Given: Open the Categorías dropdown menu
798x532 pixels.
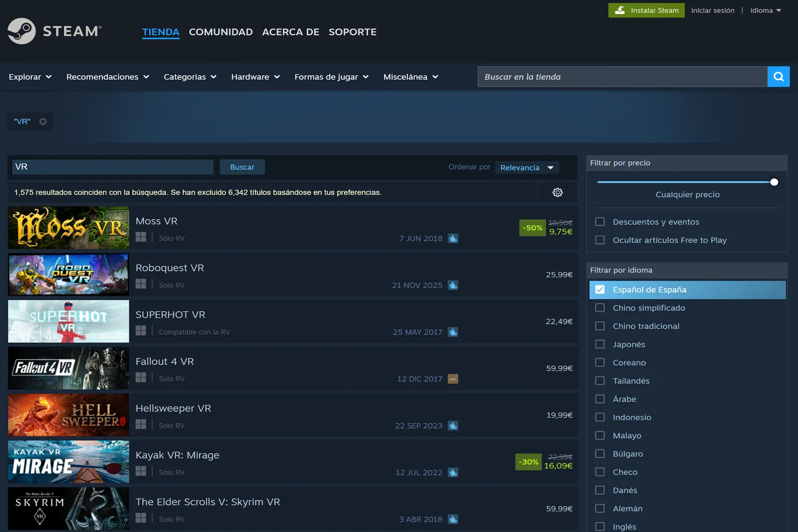Looking at the screenshot, I should [190, 77].
